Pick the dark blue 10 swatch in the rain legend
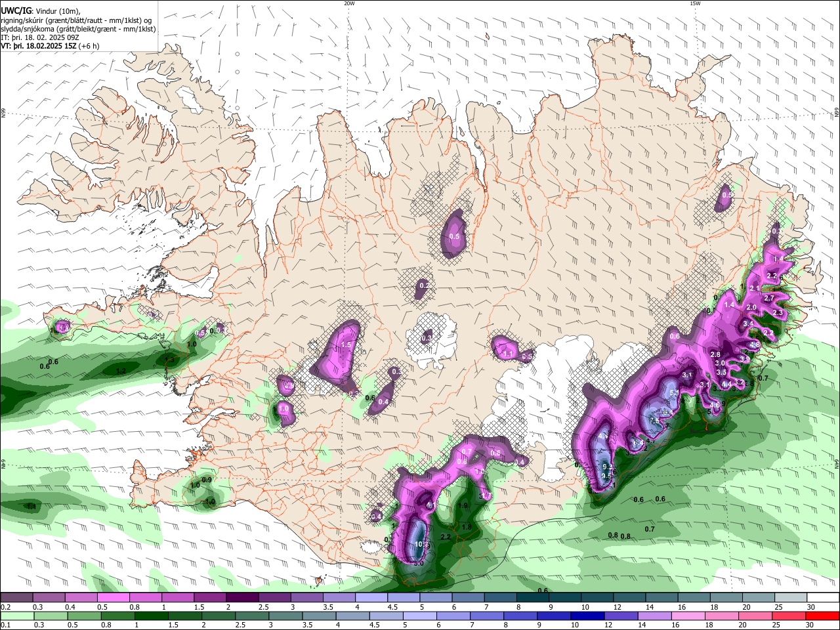 tap(587, 616)
